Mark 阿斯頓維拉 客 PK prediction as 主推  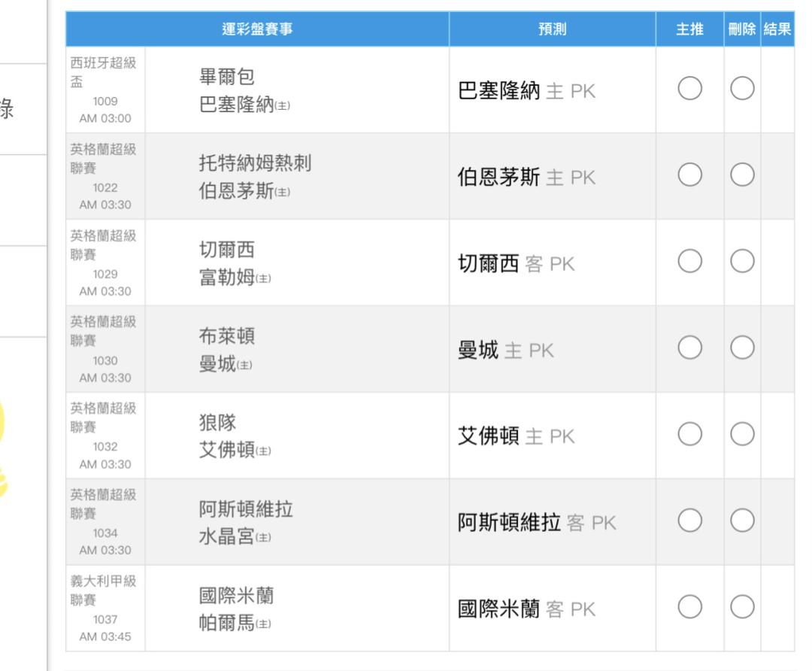(689, 521)
